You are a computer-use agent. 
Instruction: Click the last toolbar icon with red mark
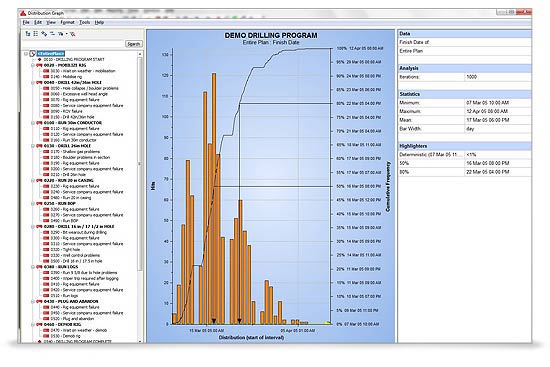click(x=73, y=34)
